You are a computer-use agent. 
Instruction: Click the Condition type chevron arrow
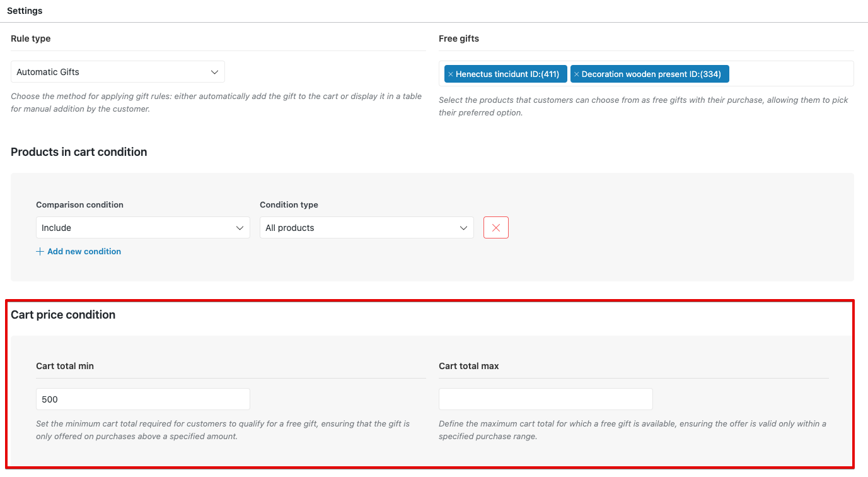point(463,228)
